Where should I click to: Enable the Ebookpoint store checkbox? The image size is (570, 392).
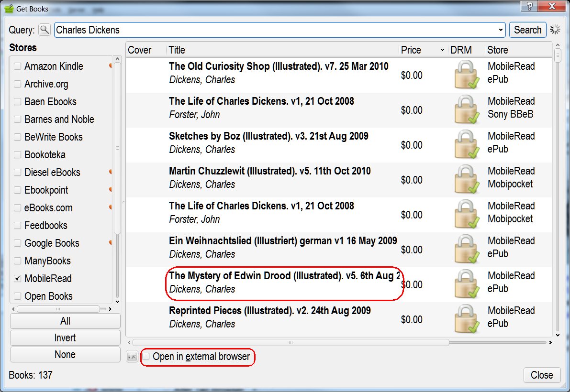(17, 190)
